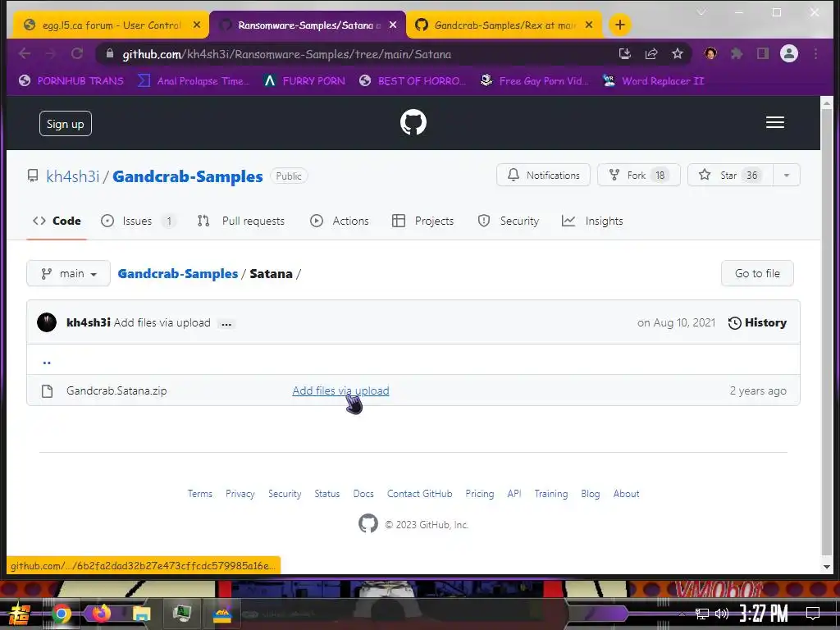Open the main branch dropdown
Screen dimensions: 840x630
69,273
